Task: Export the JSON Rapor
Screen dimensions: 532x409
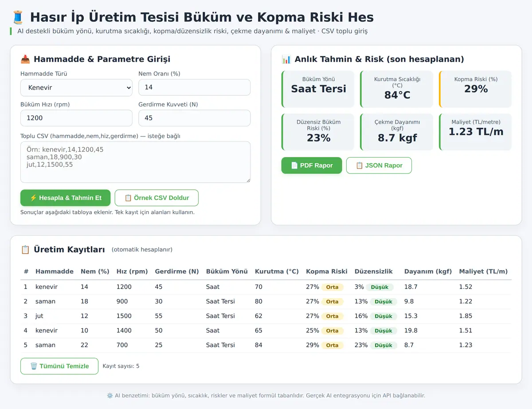Action: pyautogui.click(x=379, y=165)
